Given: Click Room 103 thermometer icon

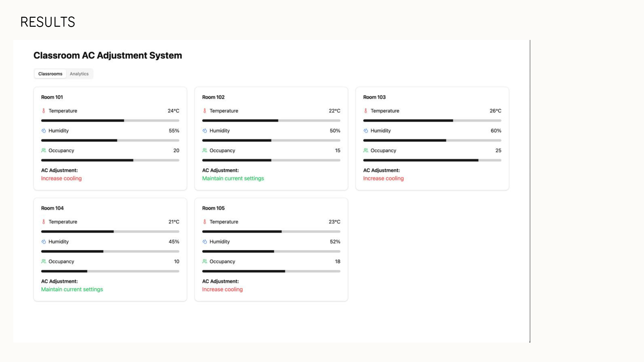Looking at the screenshot, I should (366, 111).
